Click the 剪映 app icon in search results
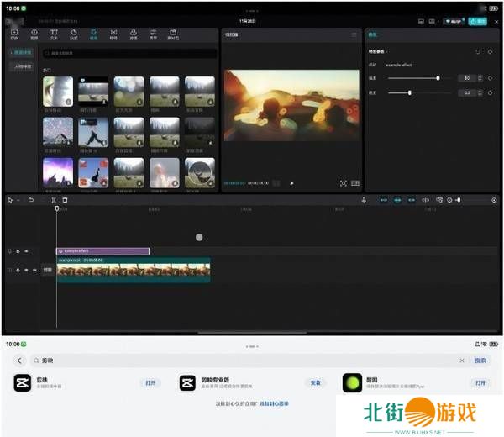This screenshot has height=437, width=504. coord(22,383)
